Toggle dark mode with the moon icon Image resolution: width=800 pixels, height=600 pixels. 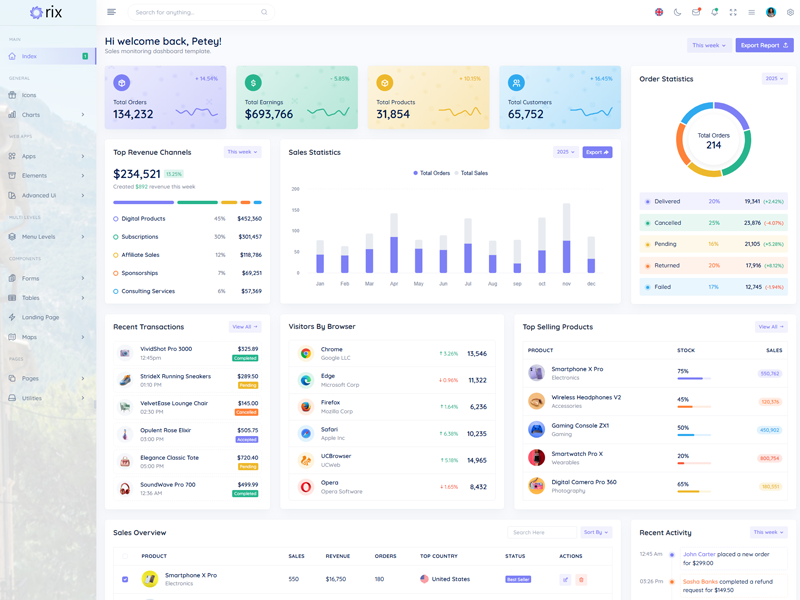[x=677, y=12]
